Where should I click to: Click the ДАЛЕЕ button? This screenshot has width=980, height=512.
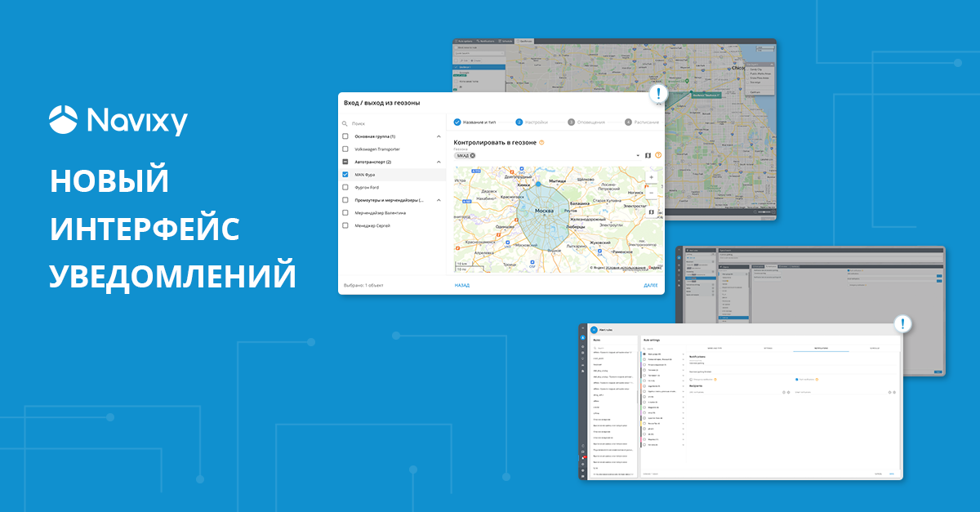tap(652, 285)
